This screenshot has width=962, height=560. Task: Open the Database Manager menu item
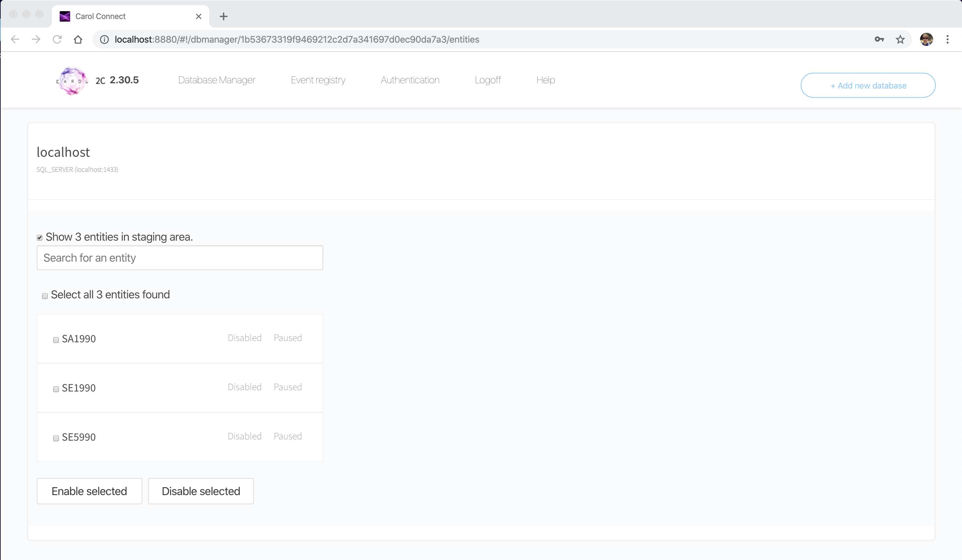[217, 80]
